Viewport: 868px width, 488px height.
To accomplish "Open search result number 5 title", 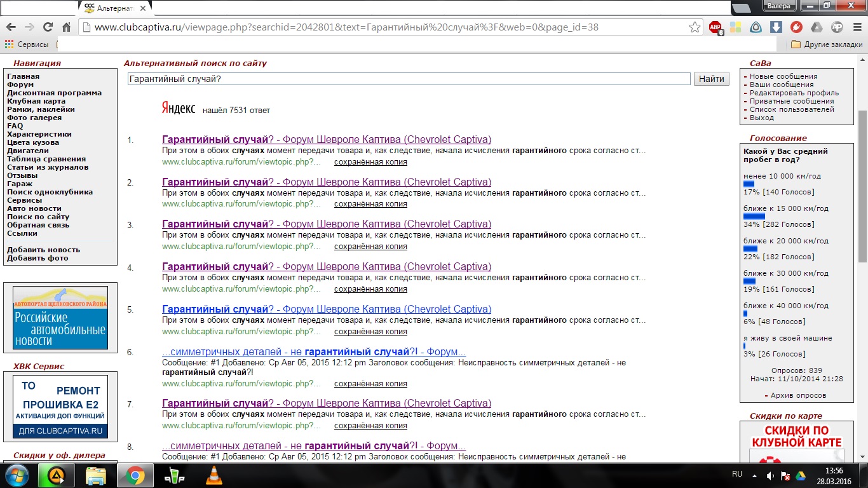I will 327,309.
